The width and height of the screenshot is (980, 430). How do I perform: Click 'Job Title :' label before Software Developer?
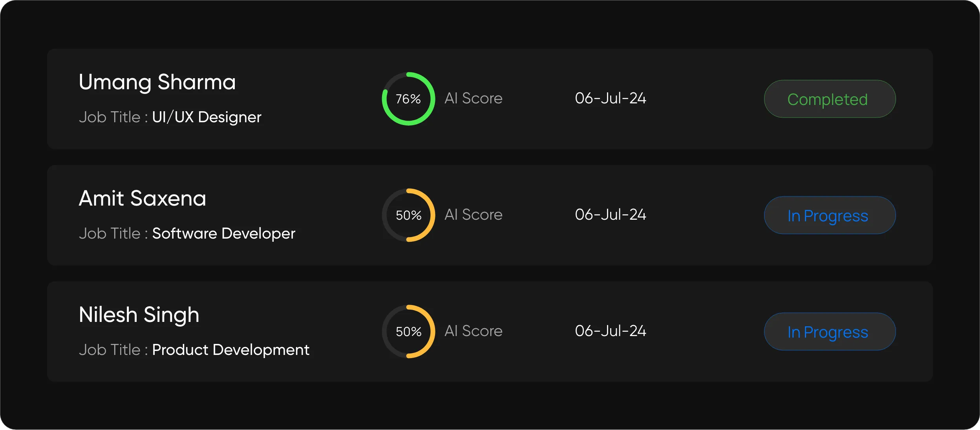click(113, 233)
